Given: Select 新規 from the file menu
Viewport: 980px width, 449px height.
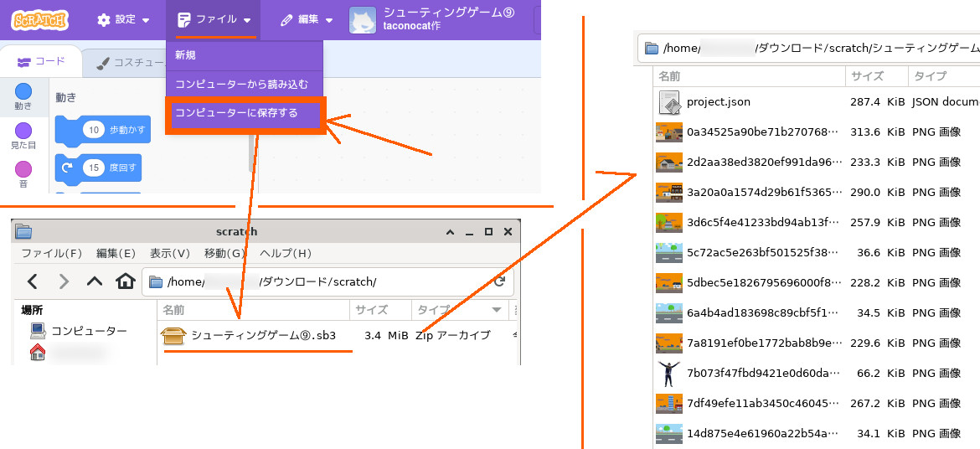Looking at the screenshot, I should 245,55.
